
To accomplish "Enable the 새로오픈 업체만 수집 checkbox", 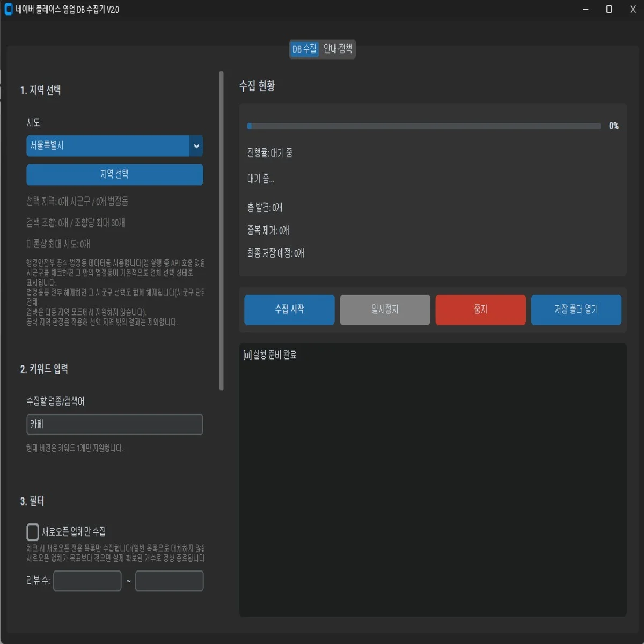I will 33,532.
